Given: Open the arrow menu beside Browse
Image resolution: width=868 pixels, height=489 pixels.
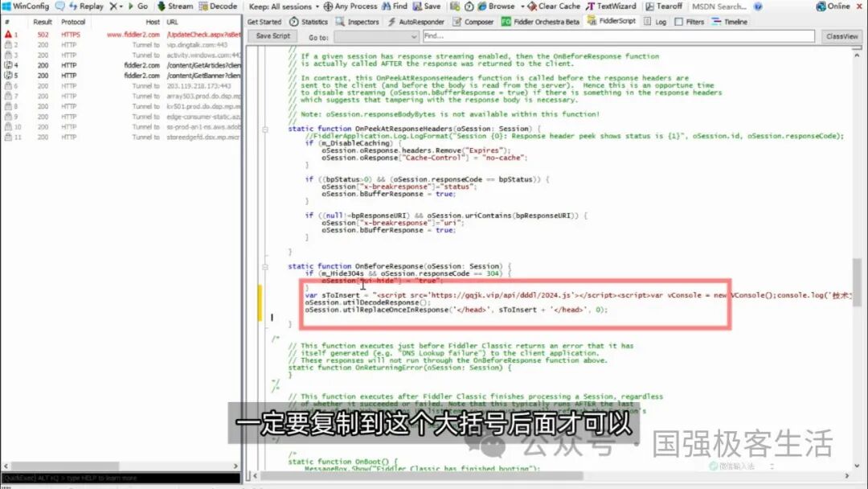Looking at the screenshot, I should 522,6.
